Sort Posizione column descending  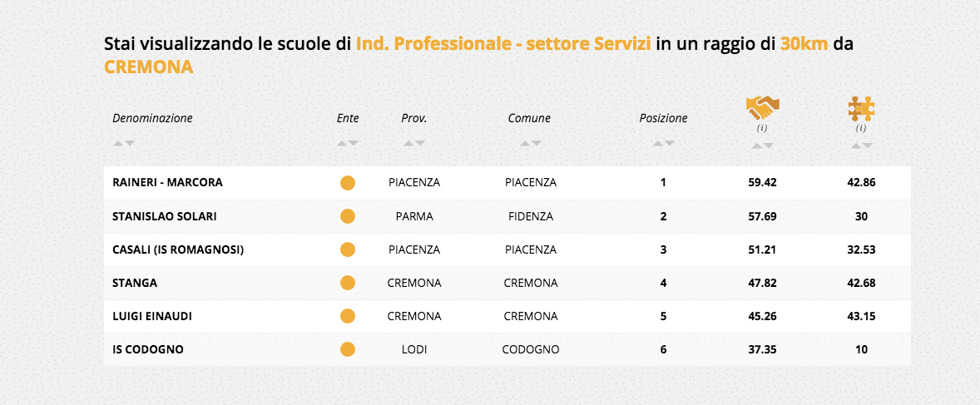click(670, 144)
